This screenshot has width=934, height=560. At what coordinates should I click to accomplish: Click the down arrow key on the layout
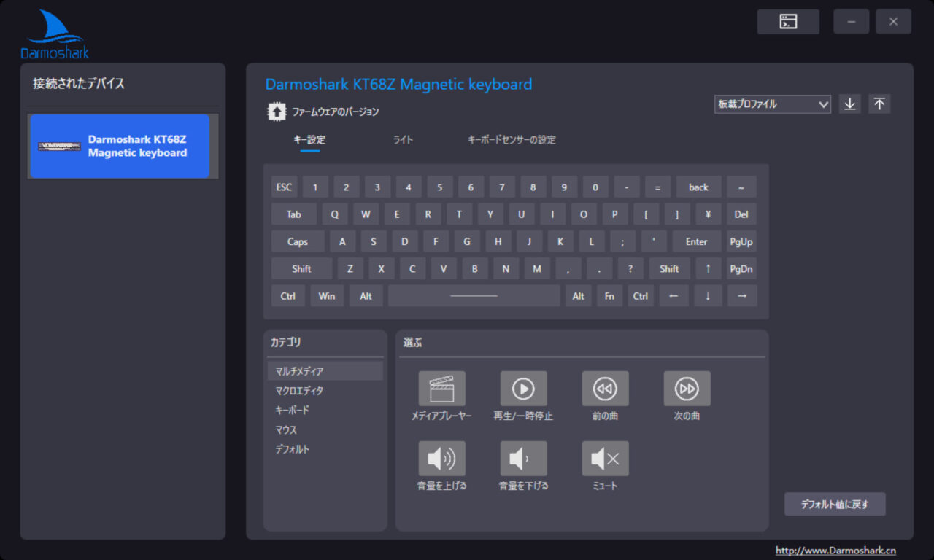(708, 295)
